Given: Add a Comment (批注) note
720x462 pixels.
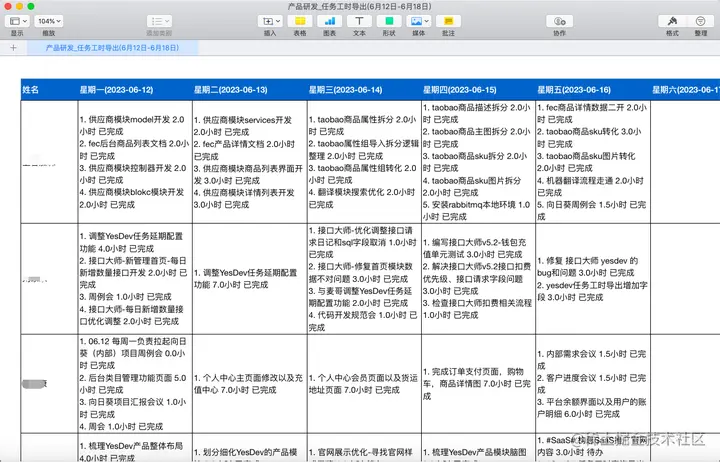Looking at the screenshot, I should click(448, 21).
